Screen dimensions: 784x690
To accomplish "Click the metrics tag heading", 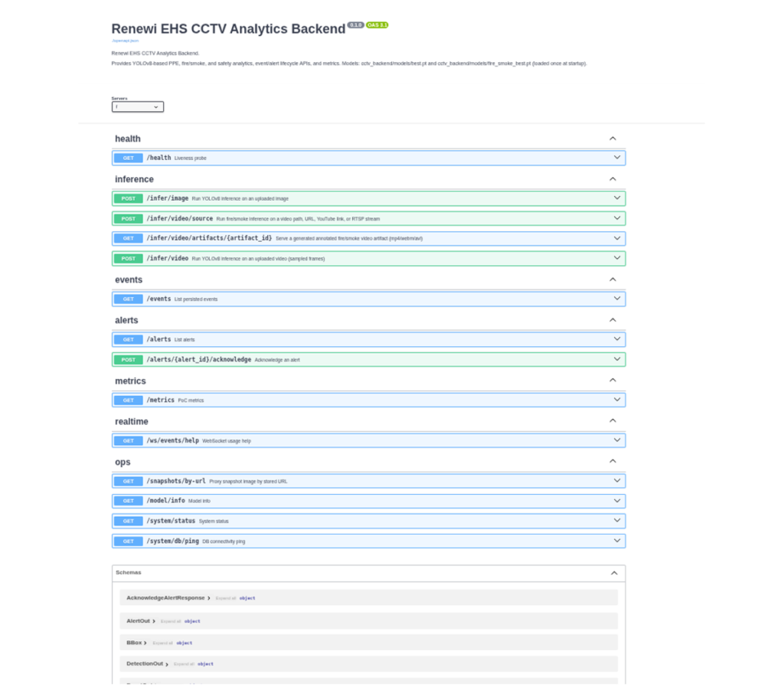I will 130,381.
